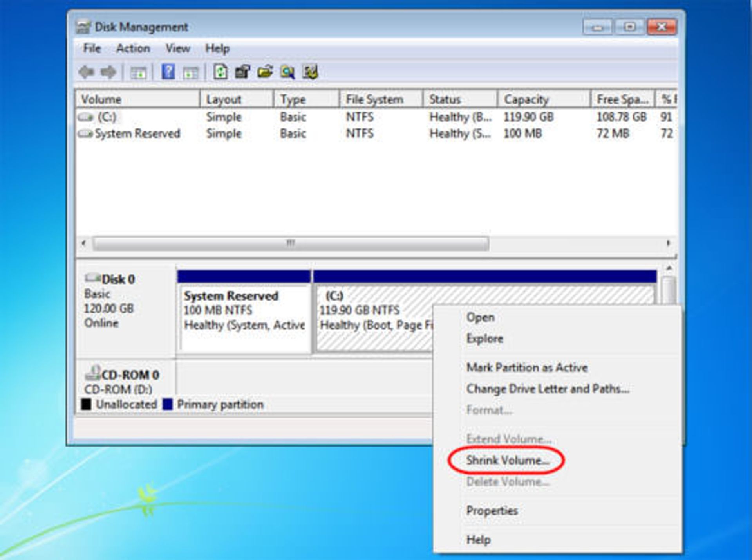Click the yellow open-folder toolbar icon
This screenshot has width=752, height=560.
[265, 72]
